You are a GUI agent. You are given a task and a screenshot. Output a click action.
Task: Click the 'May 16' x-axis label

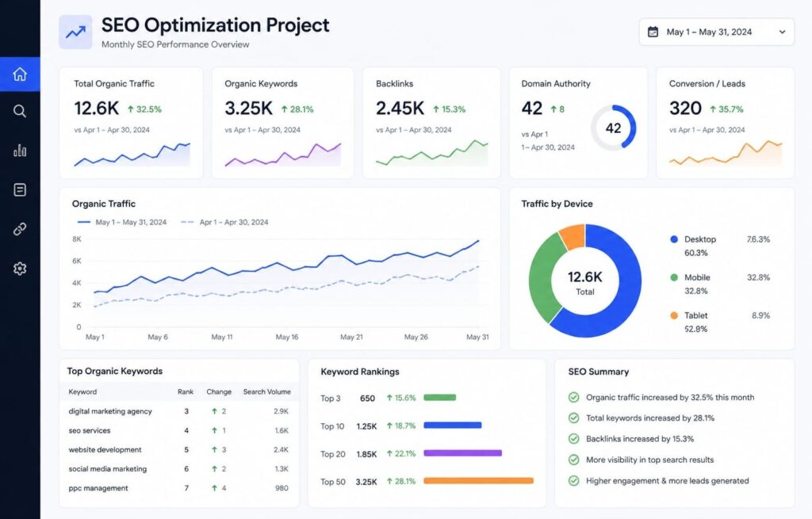coord(287,337)
